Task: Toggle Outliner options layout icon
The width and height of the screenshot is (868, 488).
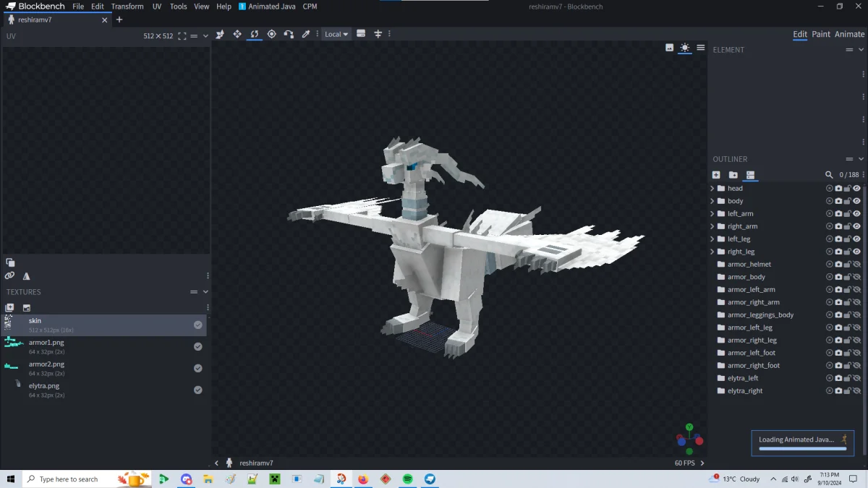Action: click(x=750, y=175)
